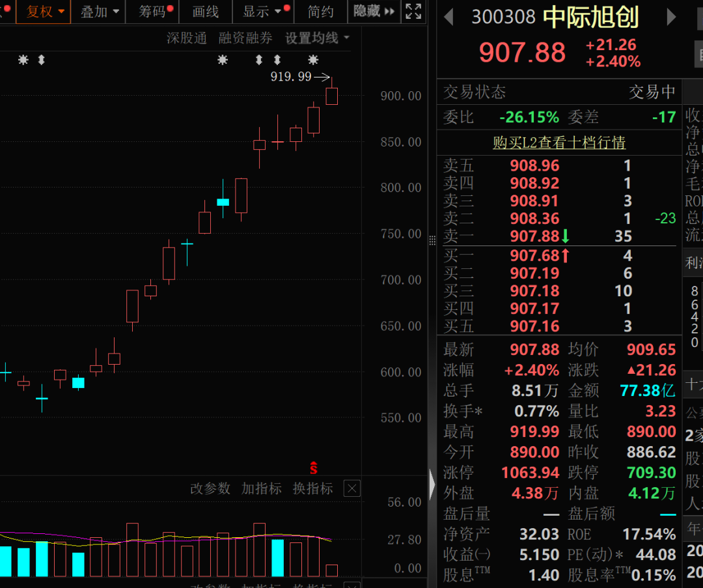Toggle 简约 simple view mode

pos(321,12)
